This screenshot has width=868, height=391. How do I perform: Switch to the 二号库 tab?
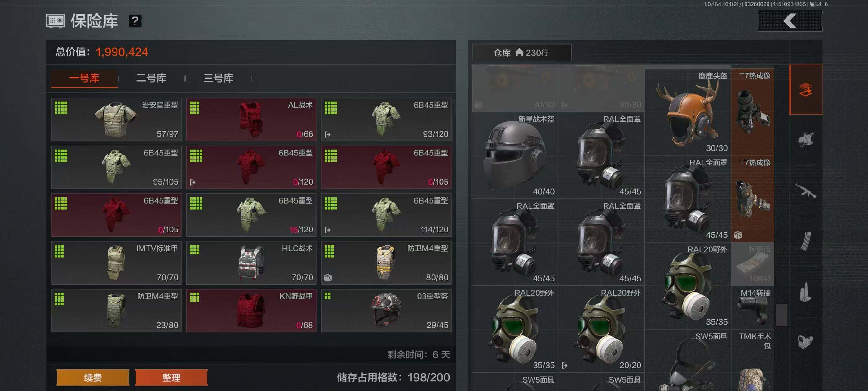151,78
